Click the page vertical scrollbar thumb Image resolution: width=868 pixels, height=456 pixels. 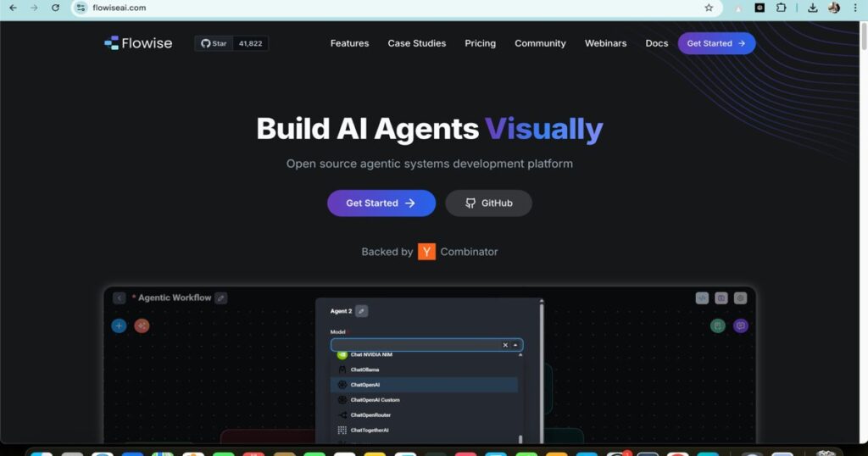pos(864,36)
